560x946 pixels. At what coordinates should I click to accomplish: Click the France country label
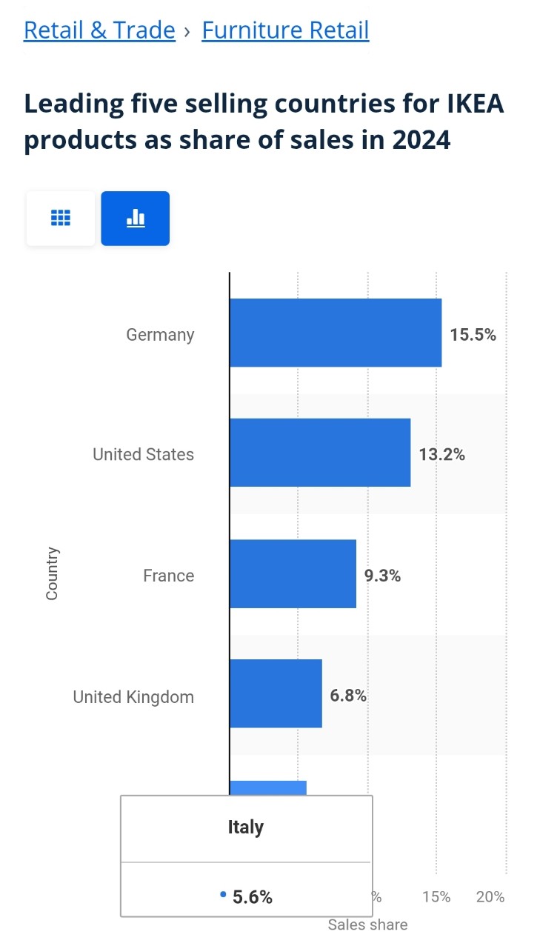(168, 576)
